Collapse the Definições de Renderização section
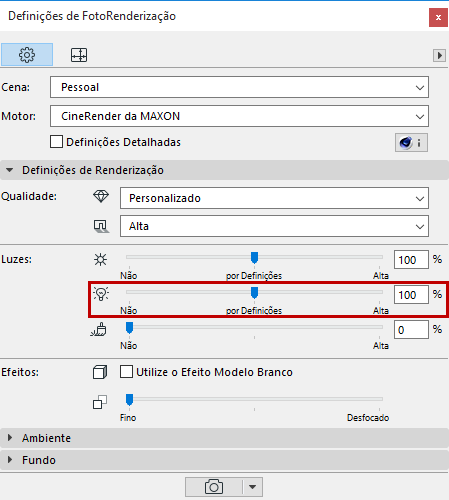The width and height of the screenshot is (449, 500). 10,170
